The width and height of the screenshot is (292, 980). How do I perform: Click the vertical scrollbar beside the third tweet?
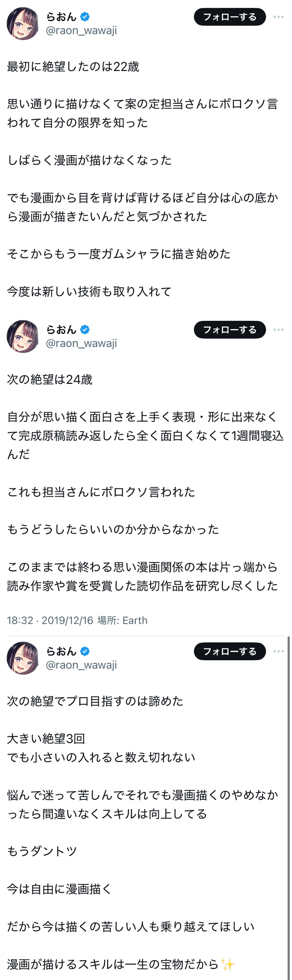(x=289, y=799)
